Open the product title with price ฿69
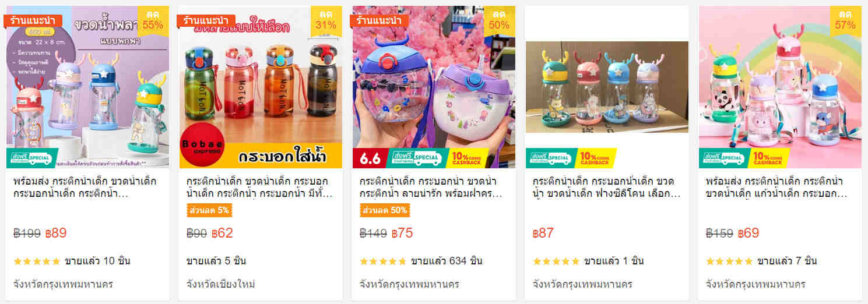The height and width of the screenshot is (304, 868). coord(778,187)
